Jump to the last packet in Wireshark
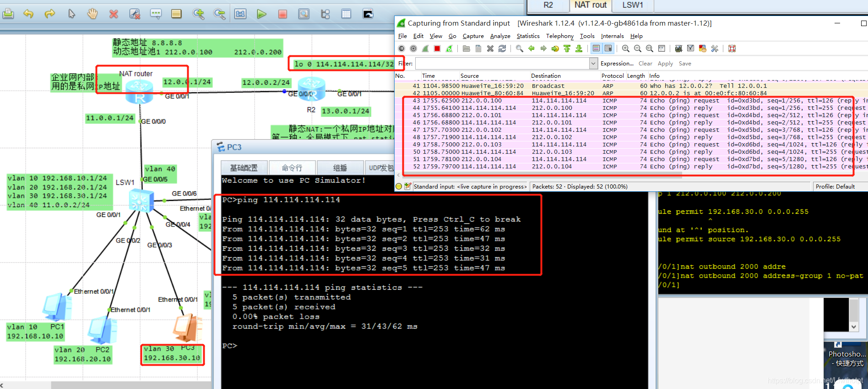 pyautogui.click(x=579, y=49)
